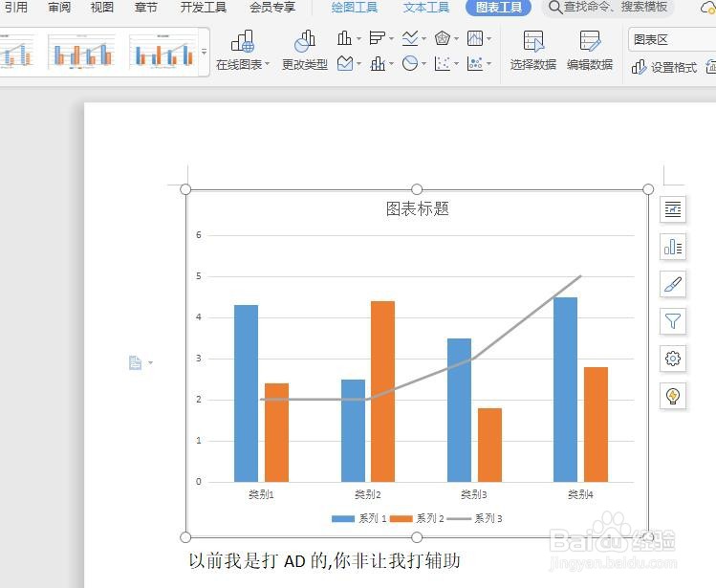Click the top-left chart resize handle
Screen dimensions: 716x588
point(185,189)
